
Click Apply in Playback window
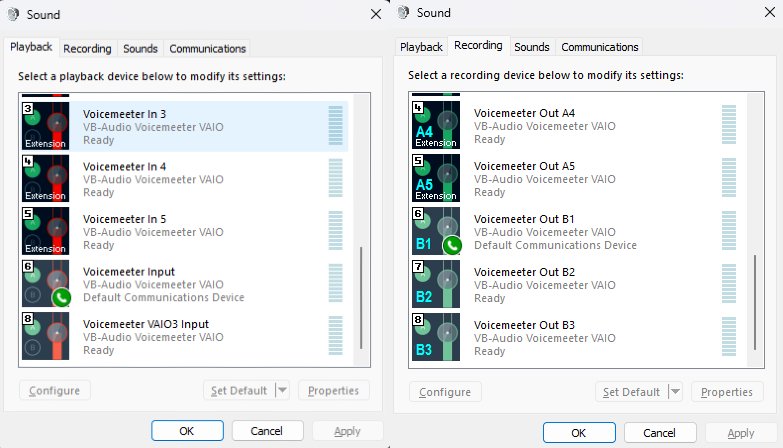pos(348,431)
